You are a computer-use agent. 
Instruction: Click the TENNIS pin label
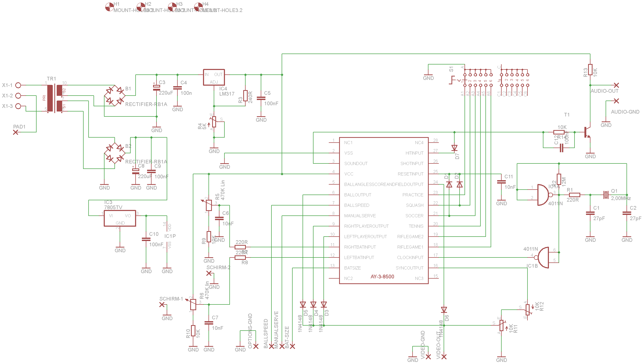coord(416,226)
